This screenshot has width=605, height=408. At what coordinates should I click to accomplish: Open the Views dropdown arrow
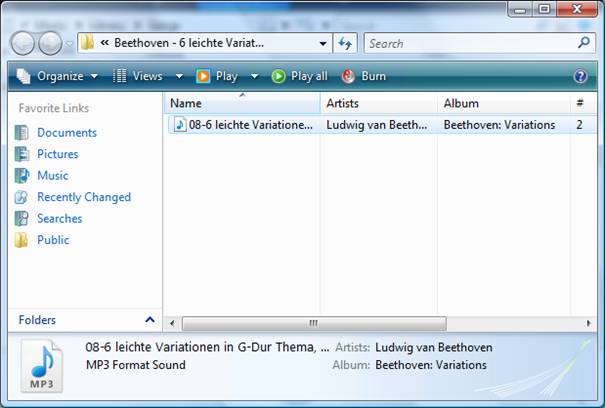tap(179, 76)
